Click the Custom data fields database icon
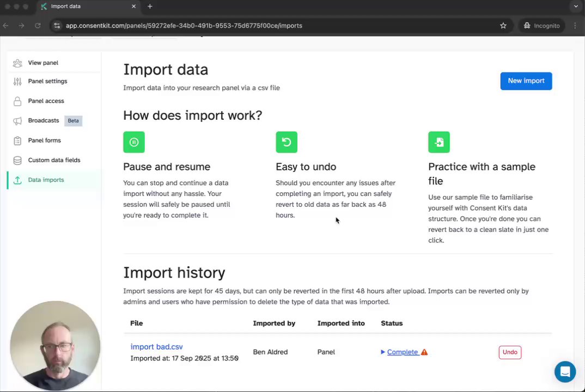Viewport: 585px width, 392px height. (17, 160)
